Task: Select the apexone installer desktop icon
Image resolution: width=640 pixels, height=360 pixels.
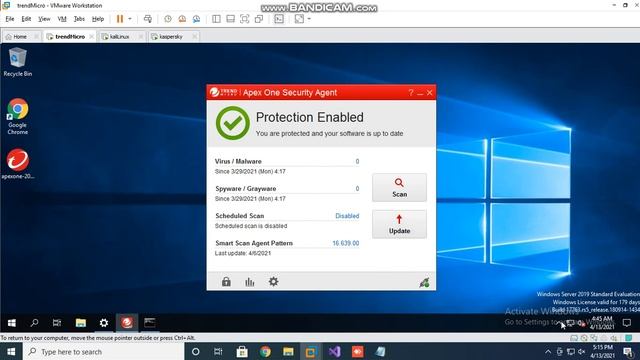Action: tap(18, 164)
